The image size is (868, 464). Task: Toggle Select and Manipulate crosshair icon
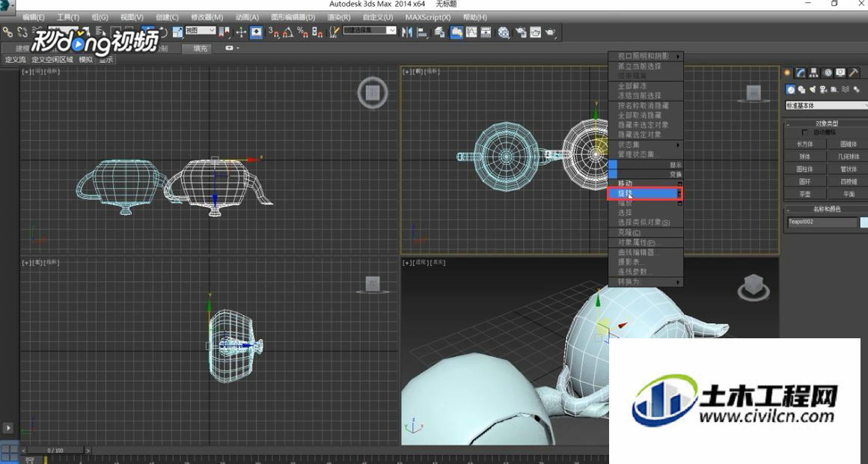(241, 32)
